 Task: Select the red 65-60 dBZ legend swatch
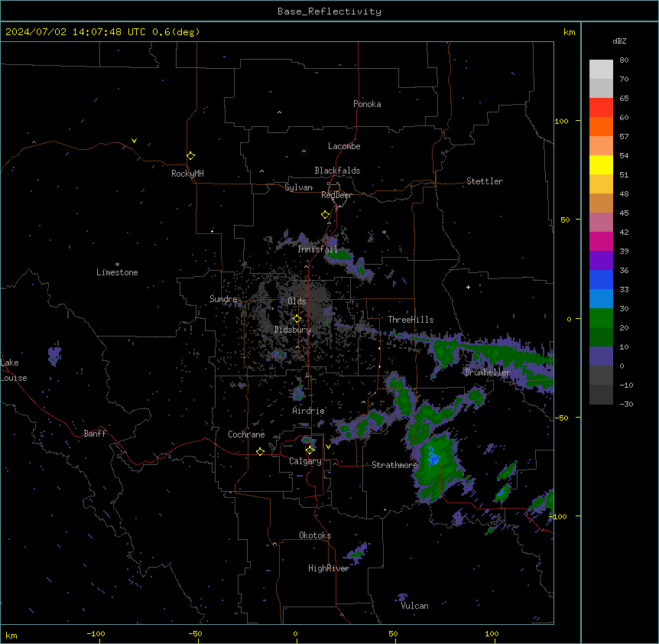point(601,108)
